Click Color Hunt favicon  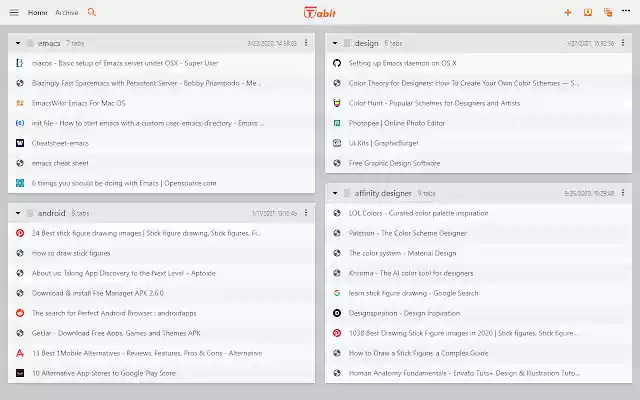point(337,103)
